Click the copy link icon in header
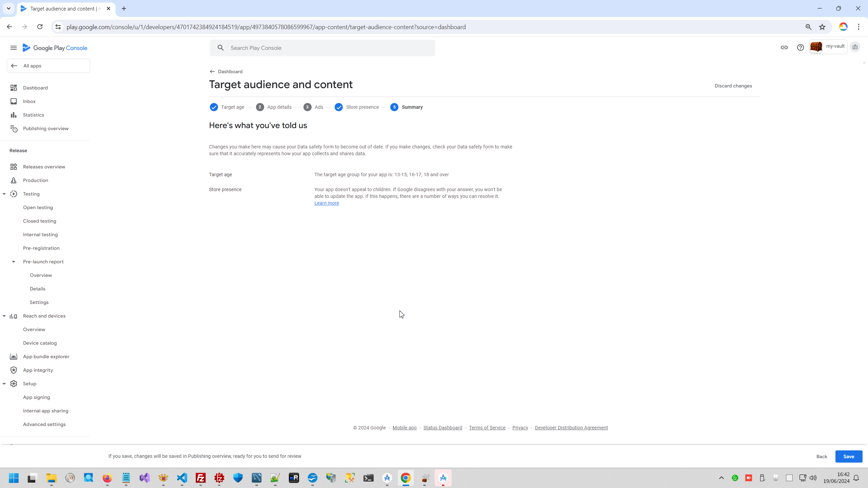The image size is (868, 488). (784, 47)
